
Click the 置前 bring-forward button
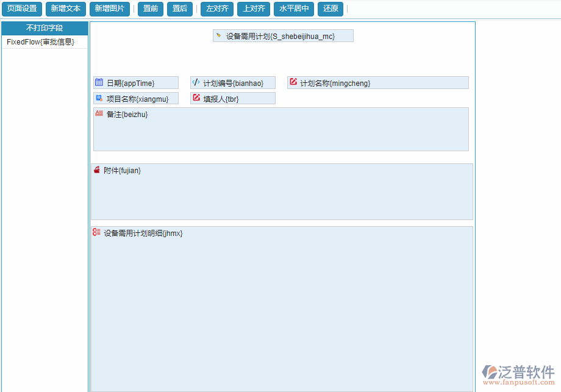pos(150,9)
